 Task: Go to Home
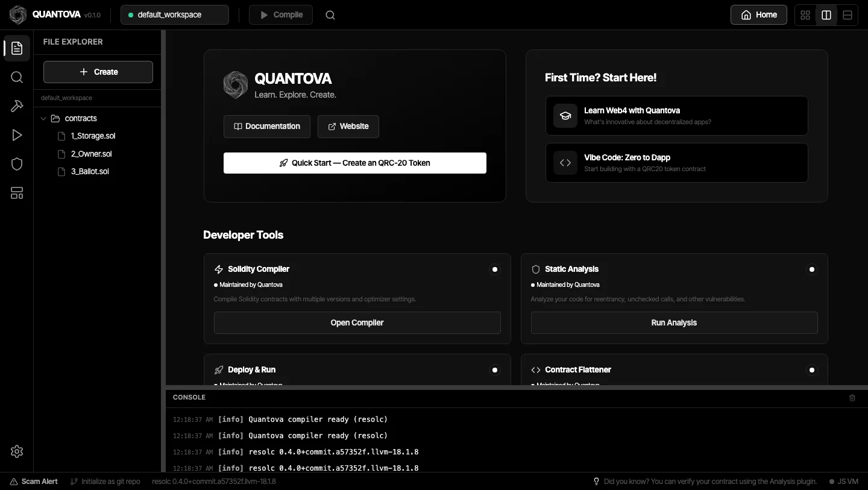click(759, 15)
